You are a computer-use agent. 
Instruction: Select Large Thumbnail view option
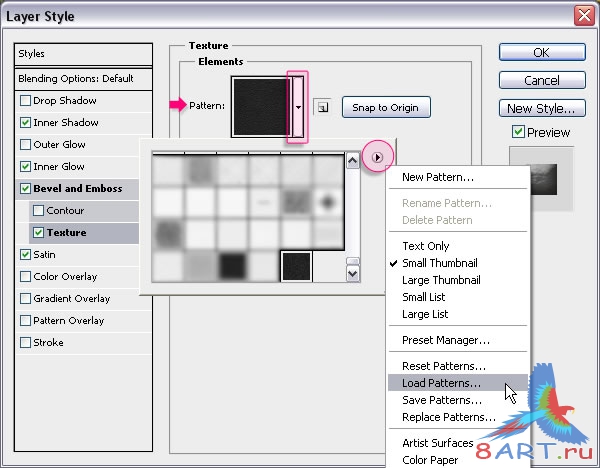pyautogui.click(x=458, y=280)
